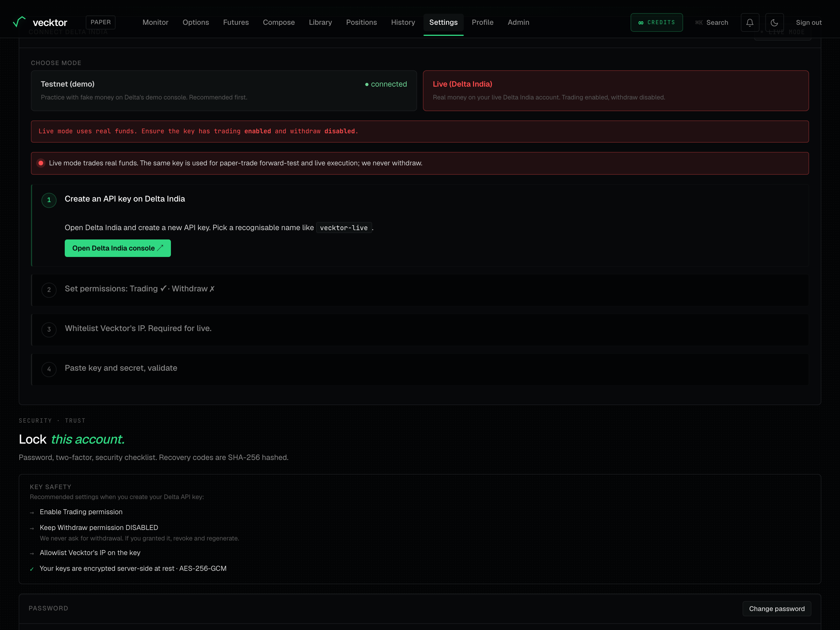This screenshot has width=840, height=630.
Task: Click Open Delta India console button
Action: 118,248
